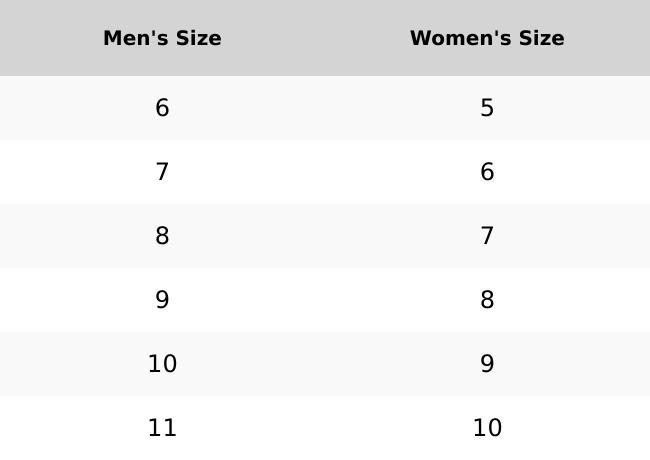650x460 pixels.
Task: Click the Men's Size column header
Action: pyautogui.click(x=162, y=38)
